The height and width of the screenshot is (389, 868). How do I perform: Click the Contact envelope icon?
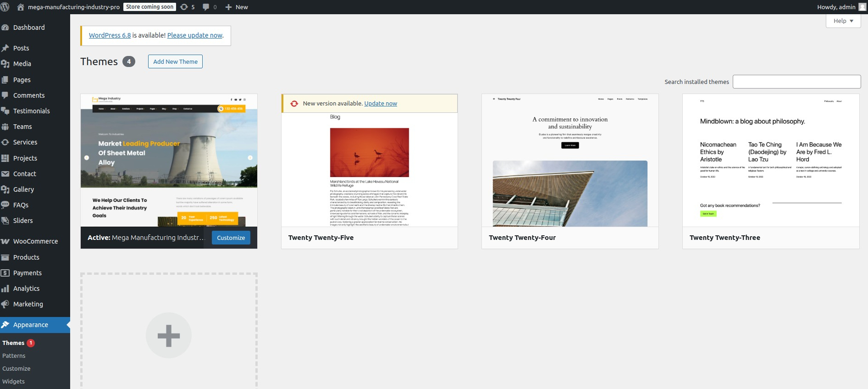(x=6, y=174)
